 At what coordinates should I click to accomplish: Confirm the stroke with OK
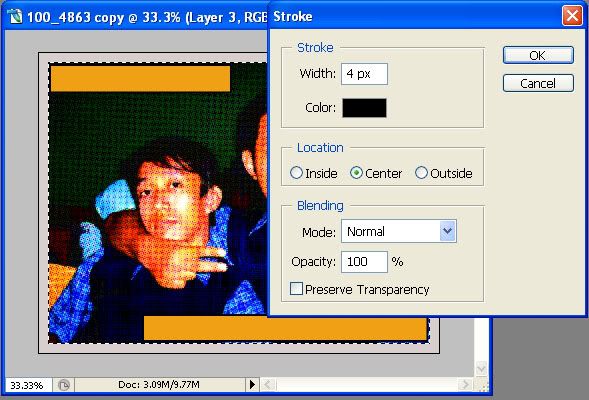[x=538, y=55]
